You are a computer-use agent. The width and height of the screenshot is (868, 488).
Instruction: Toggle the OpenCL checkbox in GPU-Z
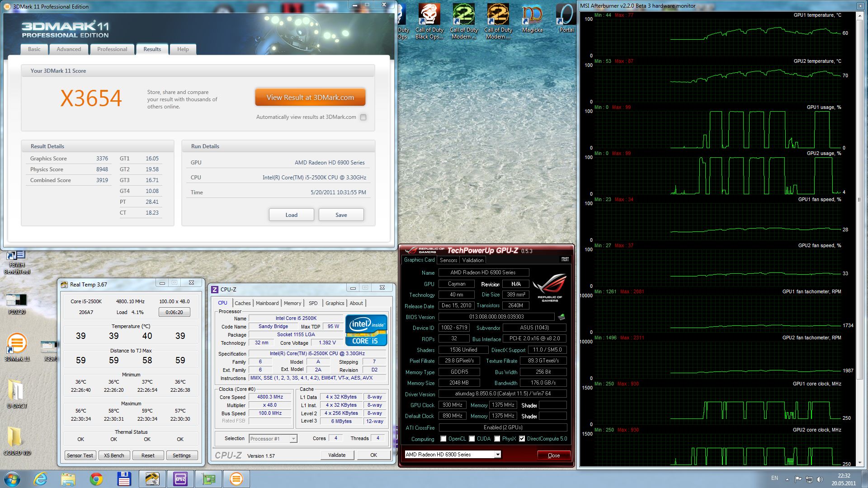[x=443, y=439]
